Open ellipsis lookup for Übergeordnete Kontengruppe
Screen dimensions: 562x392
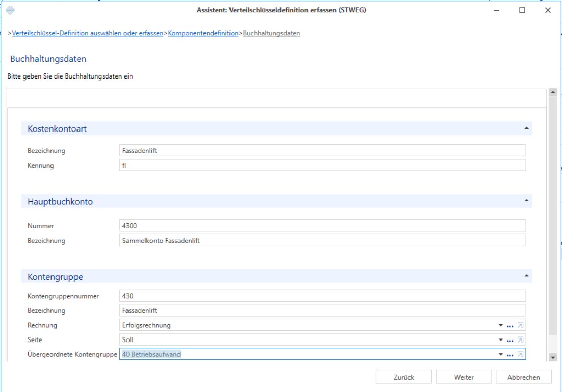(x=510, y=355)
